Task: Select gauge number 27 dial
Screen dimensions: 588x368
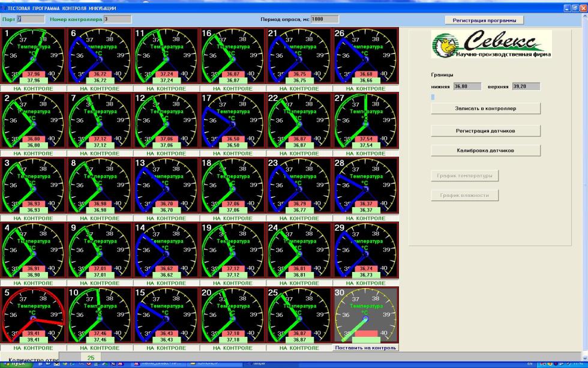Action: pos(365,121)
